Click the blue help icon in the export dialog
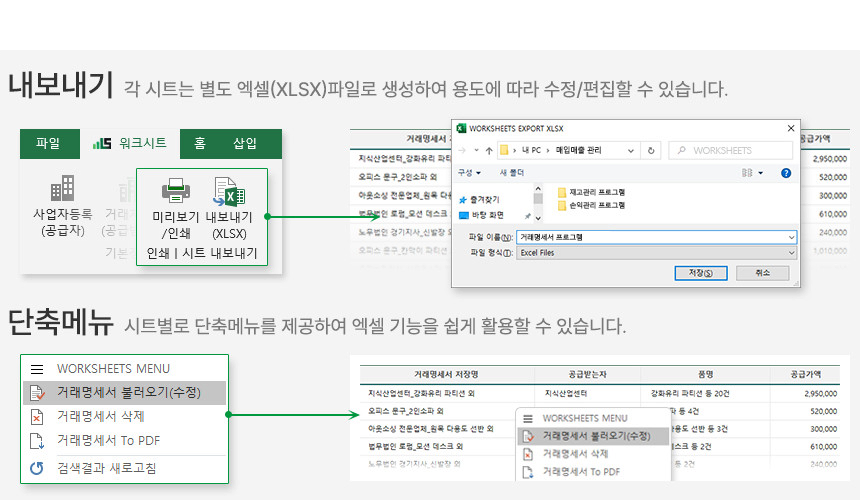860x500 pixels. pos(786,172)
